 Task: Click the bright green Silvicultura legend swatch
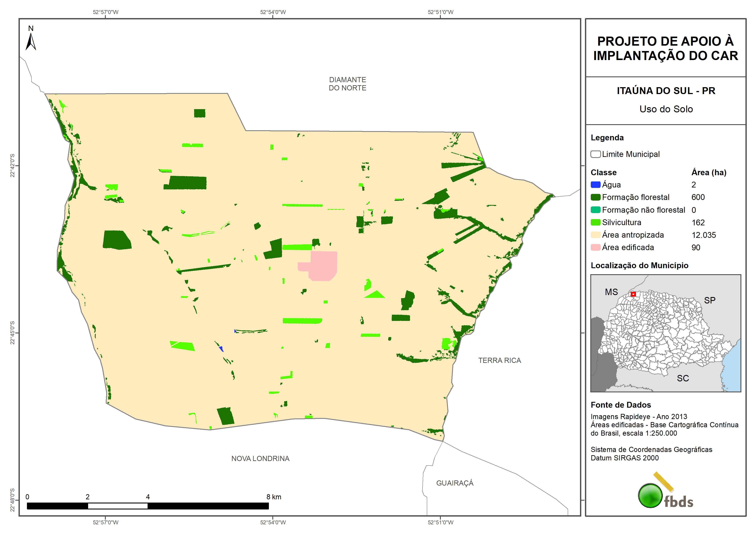tap(595, 222)
